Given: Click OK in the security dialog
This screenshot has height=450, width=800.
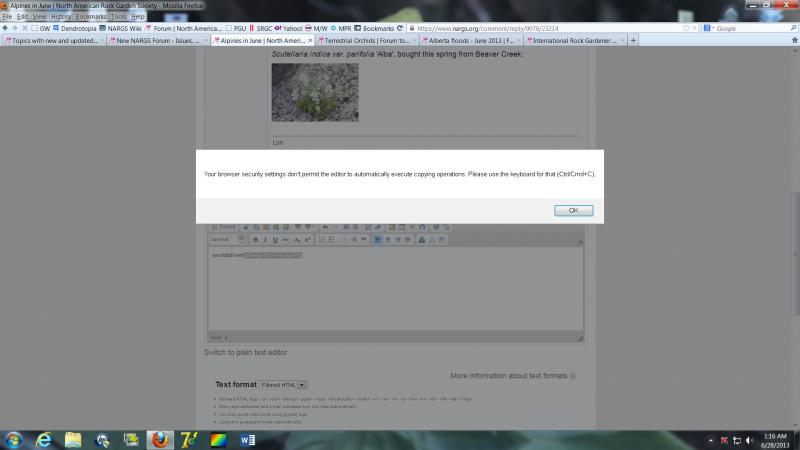Looking at the screenshot, I should pos(573,210).
